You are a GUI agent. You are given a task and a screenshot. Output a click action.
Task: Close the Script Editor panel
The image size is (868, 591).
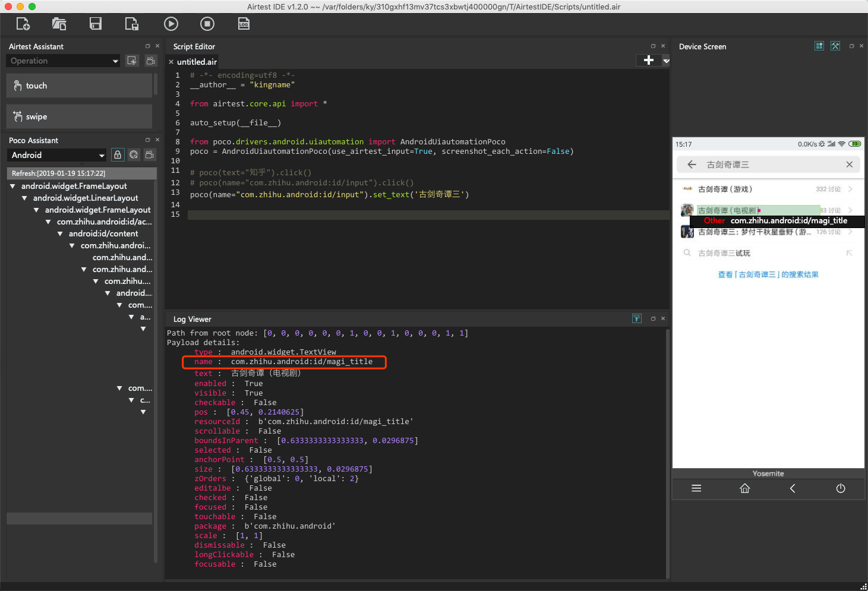(663, 46)
